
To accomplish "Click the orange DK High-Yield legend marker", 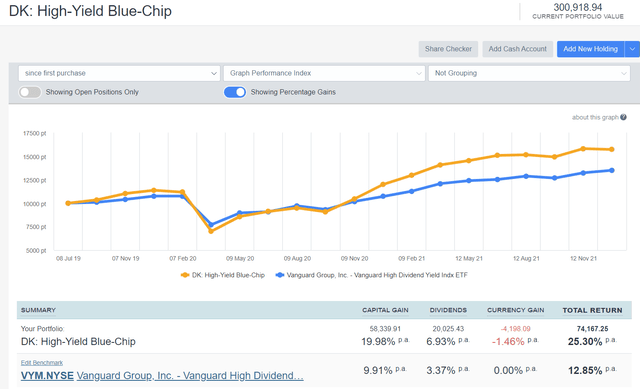I will 185,275.
